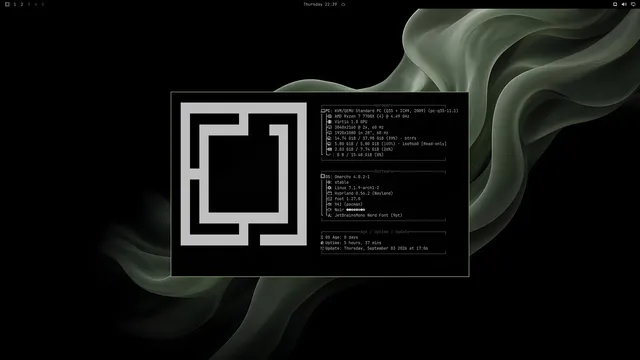Select the 941 (pacman) text
The width and height of the screenshot is (640, 360).
pyautogui.click(x=349, y=204)
